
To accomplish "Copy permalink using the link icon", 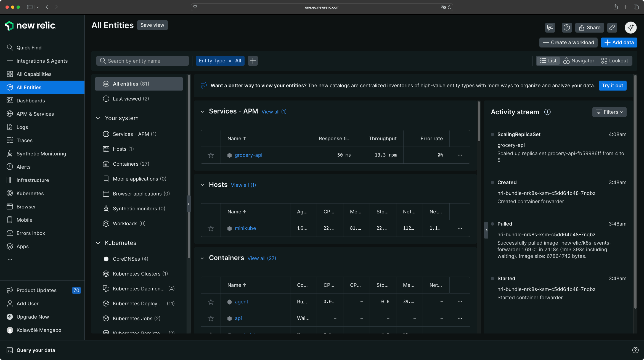I will [612, 27].
